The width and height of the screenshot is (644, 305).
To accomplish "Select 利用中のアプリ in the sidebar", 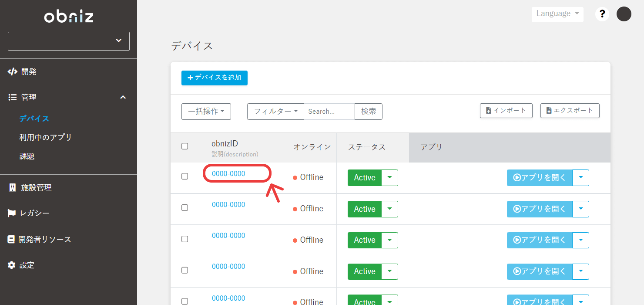I will point(45,137).
